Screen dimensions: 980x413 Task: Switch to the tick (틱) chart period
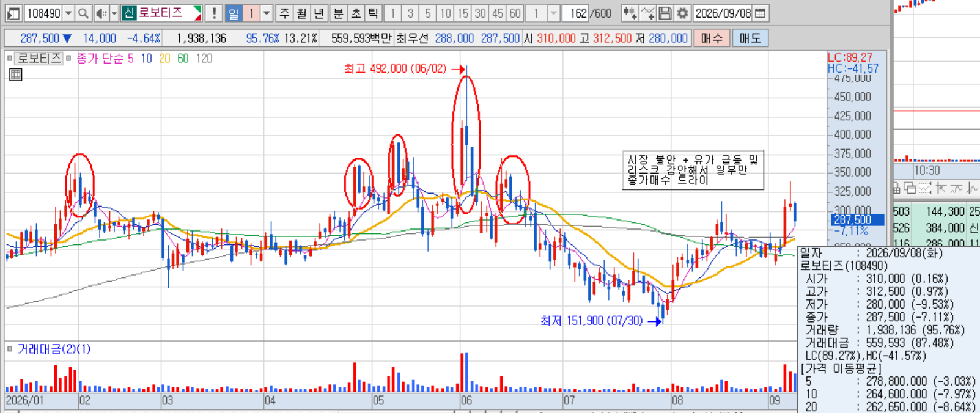373,13
